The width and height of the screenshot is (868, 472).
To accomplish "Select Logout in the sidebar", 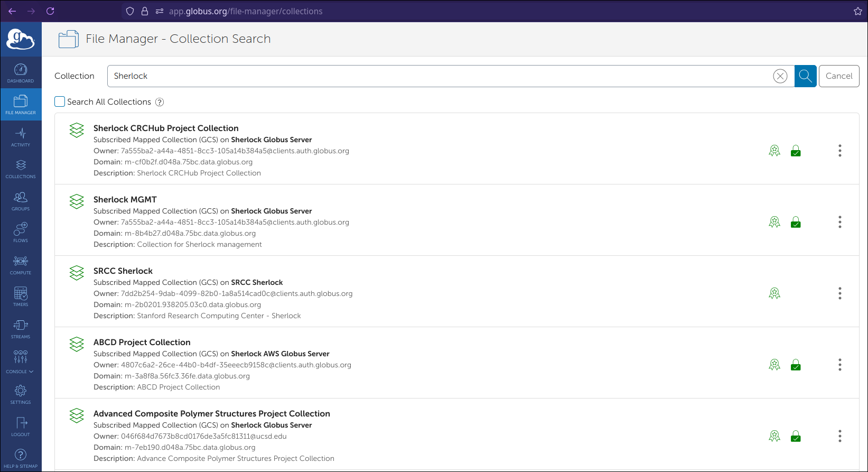I will [21, 427].
